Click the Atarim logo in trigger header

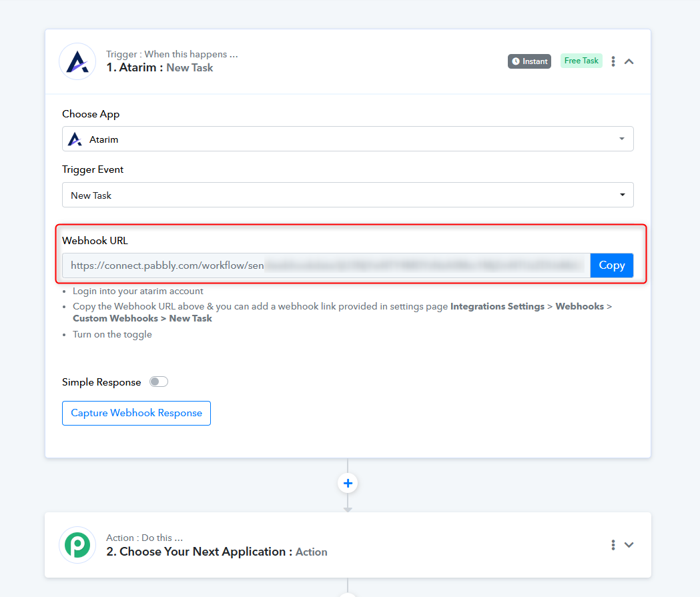coord(77,61)
